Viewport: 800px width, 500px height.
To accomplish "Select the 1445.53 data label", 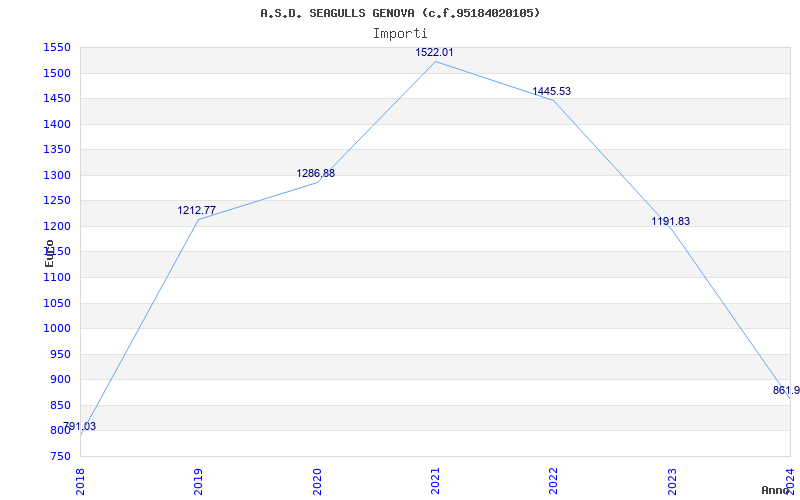I will coord(552,91).
